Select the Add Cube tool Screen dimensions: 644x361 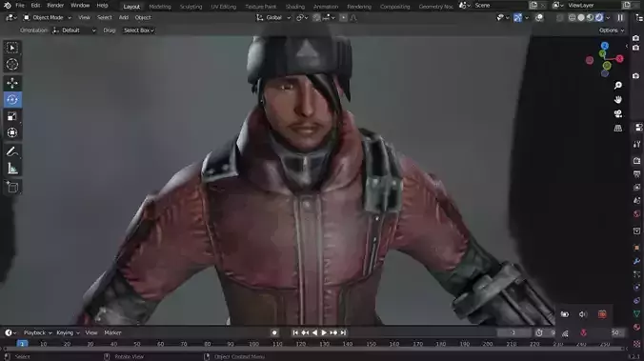click(x=12, y=188)
